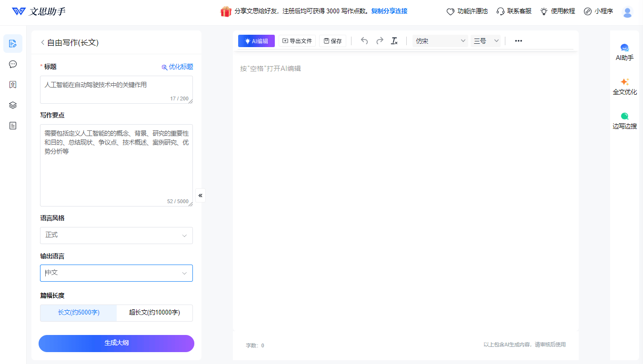
Task: Click the 生成大纲 button
Action: click(116, 343)
